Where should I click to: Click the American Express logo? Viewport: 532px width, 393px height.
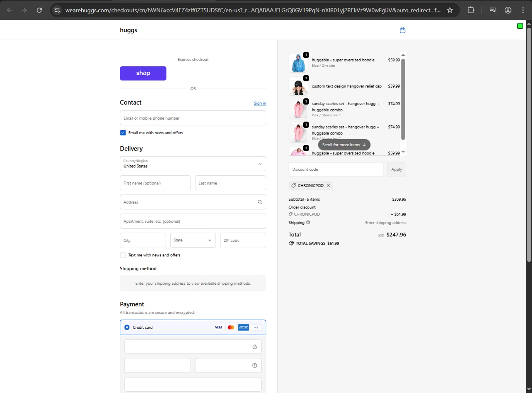coord(243,327)
